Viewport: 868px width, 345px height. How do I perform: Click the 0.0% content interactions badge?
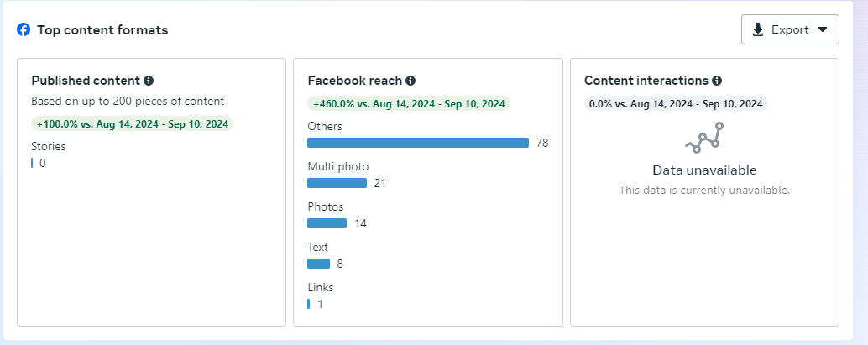[676, 103]
